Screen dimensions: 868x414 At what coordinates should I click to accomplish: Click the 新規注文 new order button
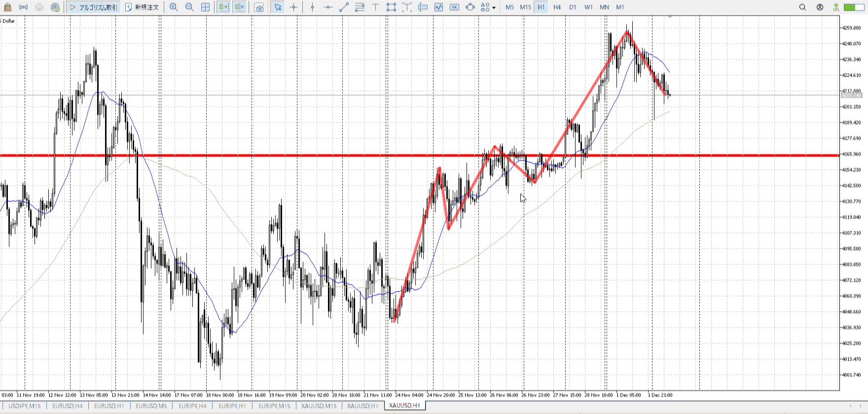click(x=142, y=7)
